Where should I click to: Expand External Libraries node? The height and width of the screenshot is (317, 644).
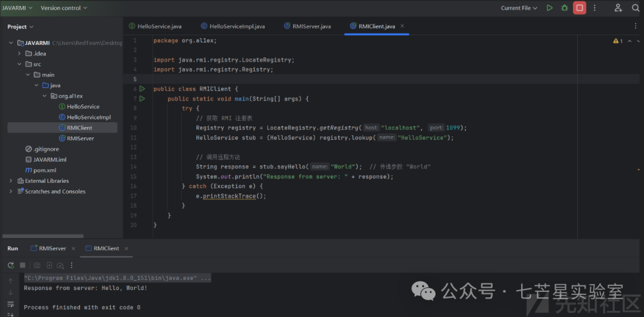[11, 181]
